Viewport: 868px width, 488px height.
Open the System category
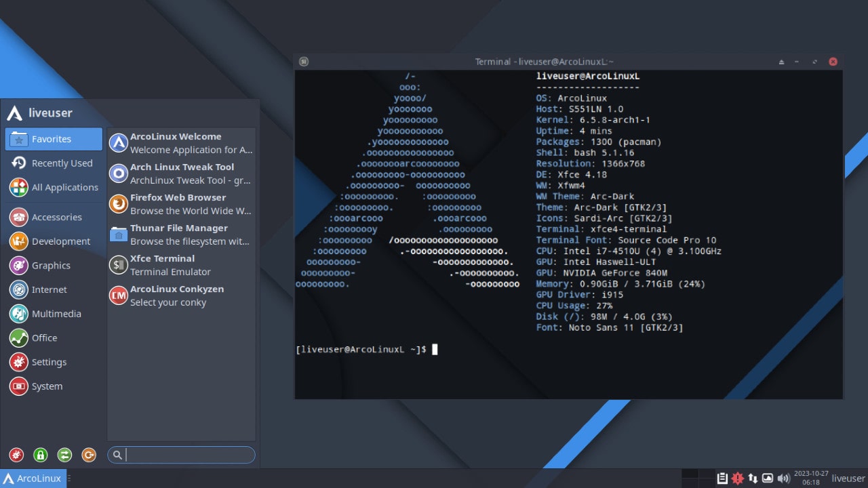[54, 386]
